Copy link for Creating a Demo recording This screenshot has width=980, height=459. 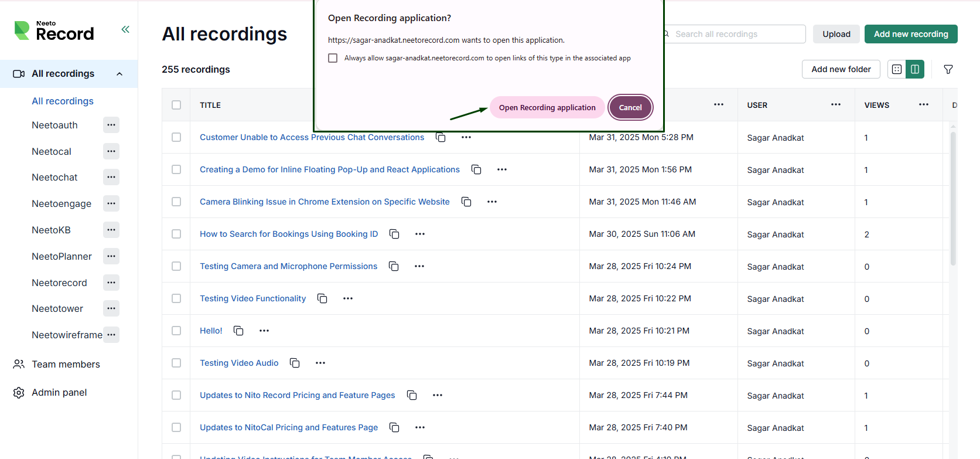click(x=476, y=169)
